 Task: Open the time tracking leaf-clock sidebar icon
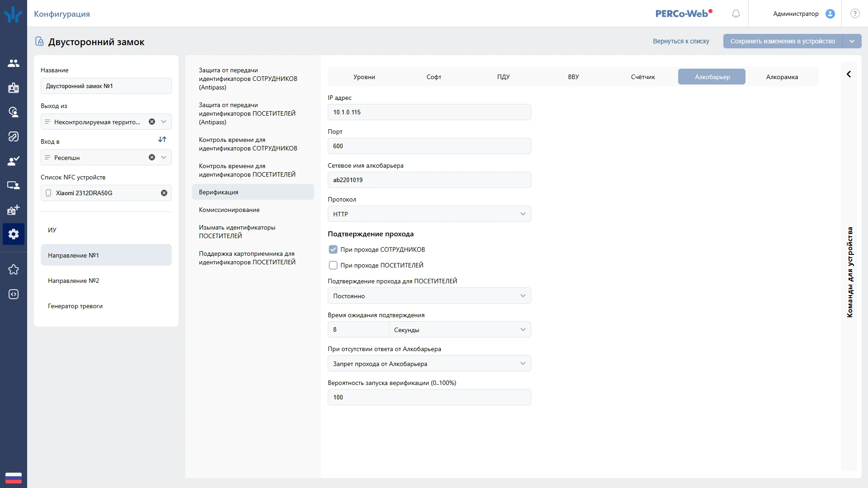pos(14,136)
